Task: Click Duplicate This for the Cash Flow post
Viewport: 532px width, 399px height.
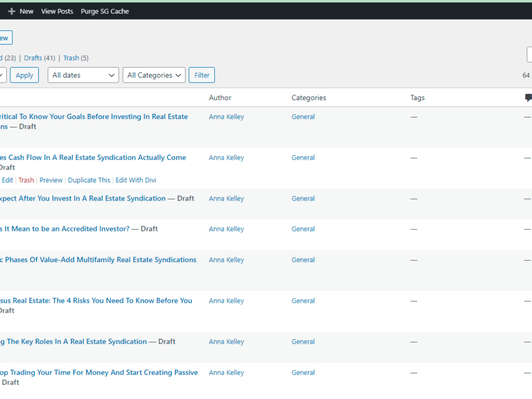Action: (x=89, y=180)
